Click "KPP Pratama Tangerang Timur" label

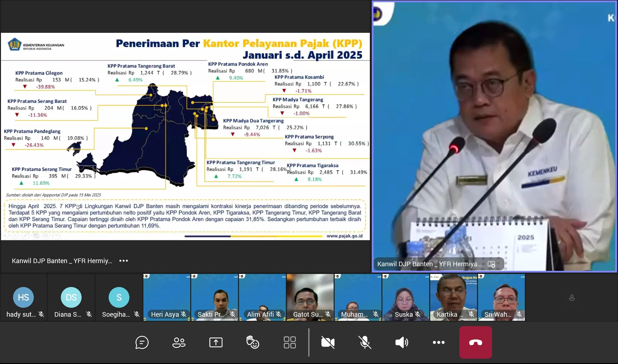pos(241,163)
